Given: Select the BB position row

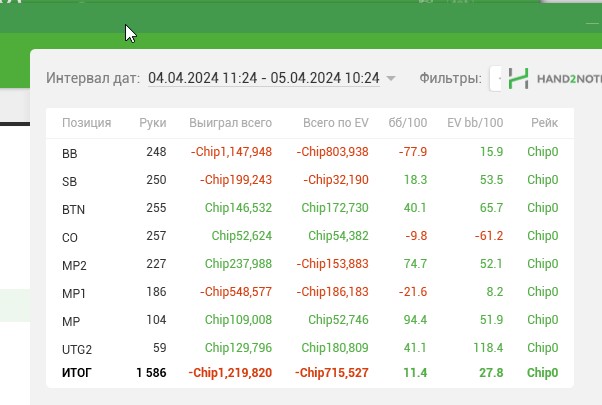Looking at the screenshot, I should 310,152.
